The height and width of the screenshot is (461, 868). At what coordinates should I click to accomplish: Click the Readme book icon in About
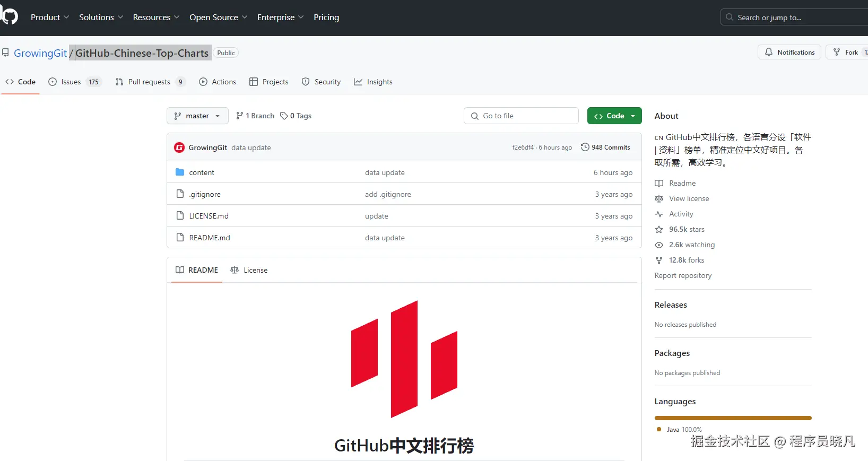659,183
